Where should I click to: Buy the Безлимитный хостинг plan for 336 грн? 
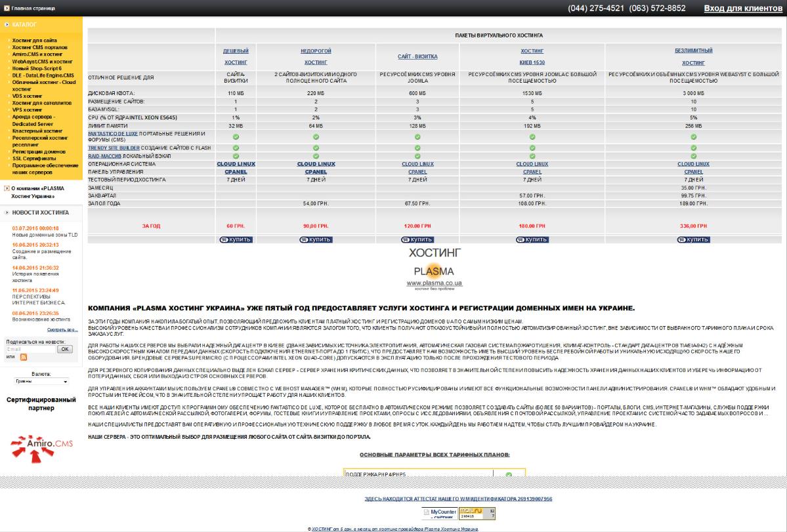[x=693, y=239]
